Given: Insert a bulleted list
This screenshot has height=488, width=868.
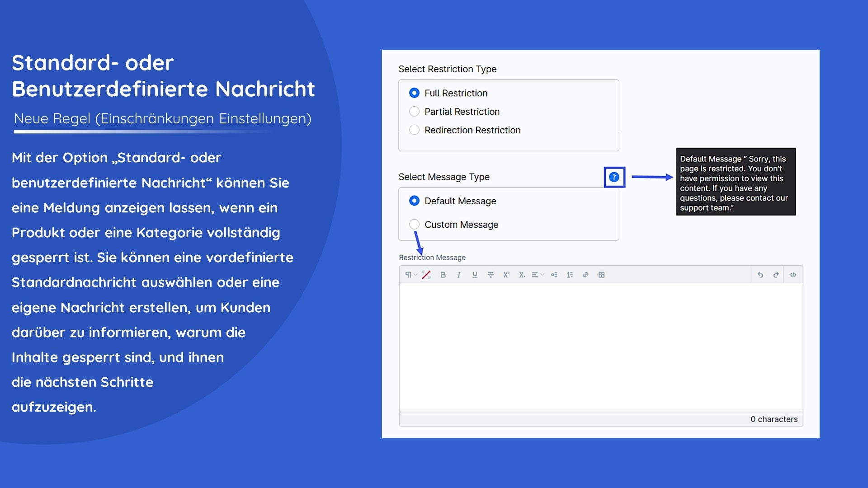Looking at the screenshot, I should [554, 275].
